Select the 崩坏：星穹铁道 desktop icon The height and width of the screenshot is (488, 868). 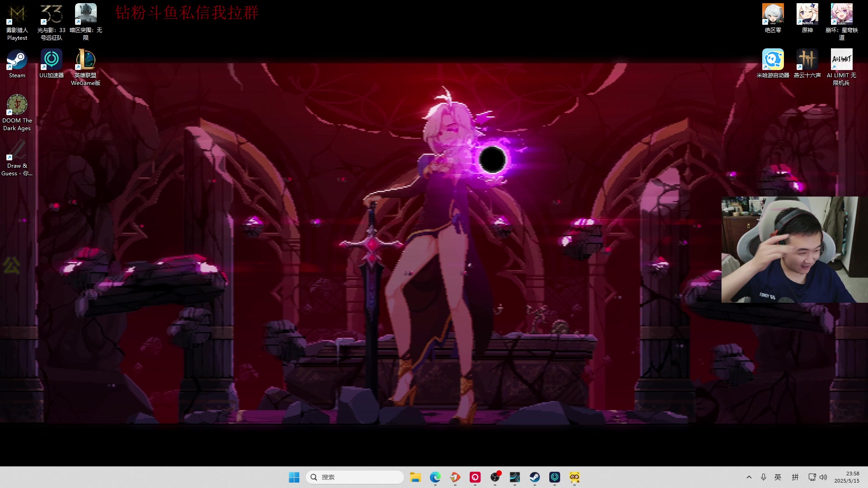(x=842, y=23)
